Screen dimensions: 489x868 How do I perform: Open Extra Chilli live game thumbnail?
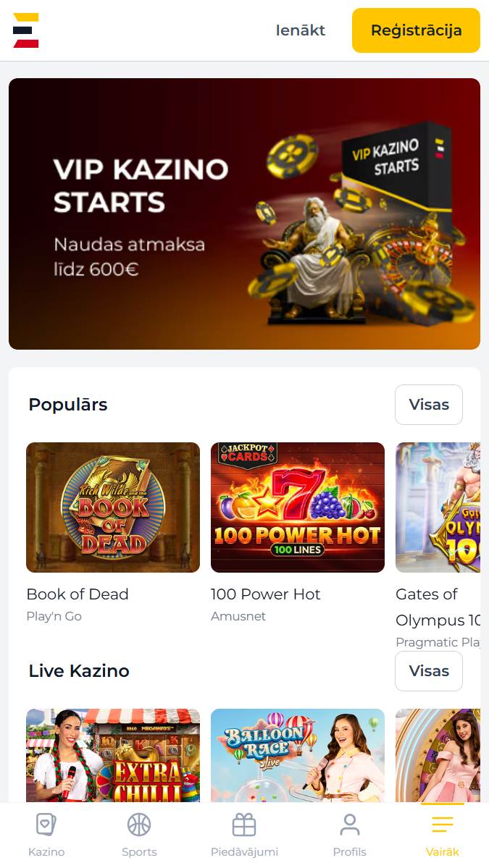coord(113,755)
